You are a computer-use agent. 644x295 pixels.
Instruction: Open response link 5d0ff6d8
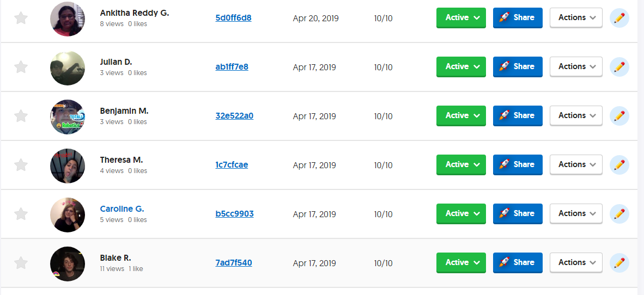tap(233, 18)
